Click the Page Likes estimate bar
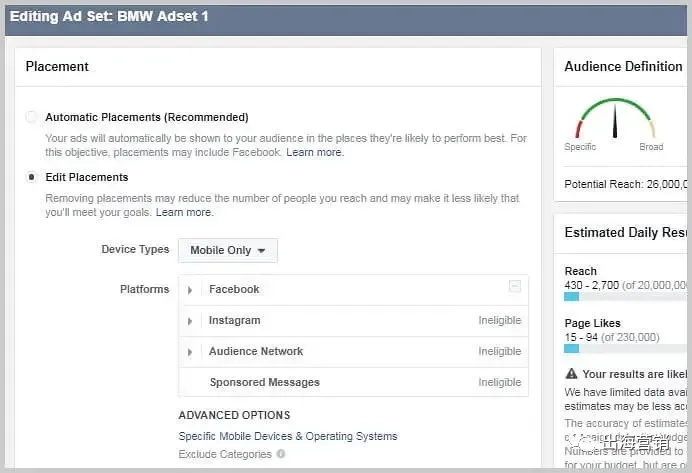 [625, 349]
